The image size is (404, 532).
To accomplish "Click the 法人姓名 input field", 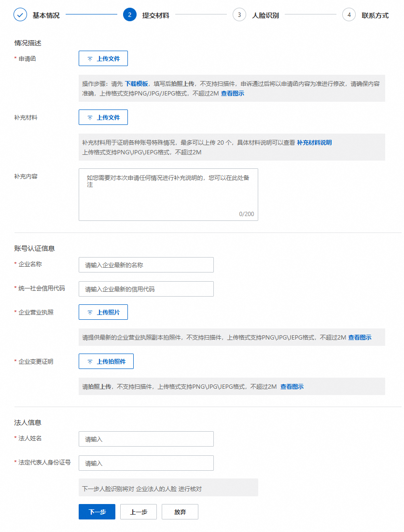I will pos(146,439).
